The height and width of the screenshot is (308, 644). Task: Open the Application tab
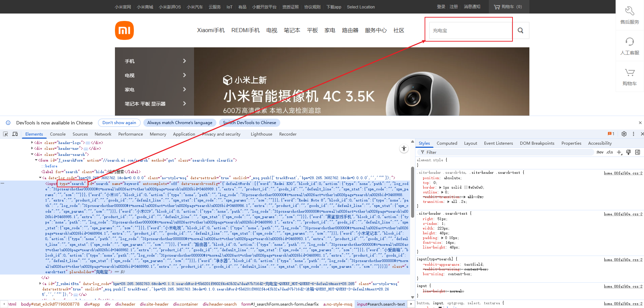[184, 134]
